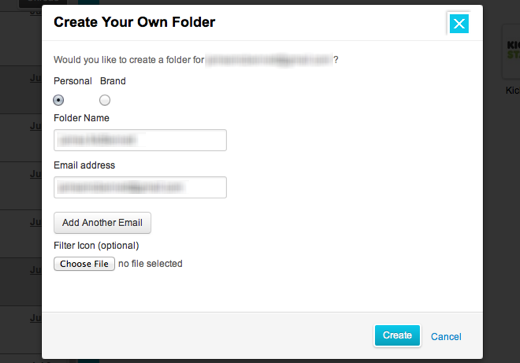This screenshot has height=363, width=520.
Task: Click the teal Create button
Action: (397, 335)
